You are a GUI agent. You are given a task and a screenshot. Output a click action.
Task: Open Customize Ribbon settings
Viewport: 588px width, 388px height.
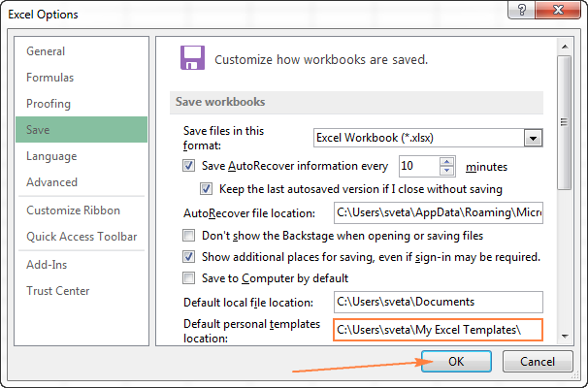(x=74, y=210)
